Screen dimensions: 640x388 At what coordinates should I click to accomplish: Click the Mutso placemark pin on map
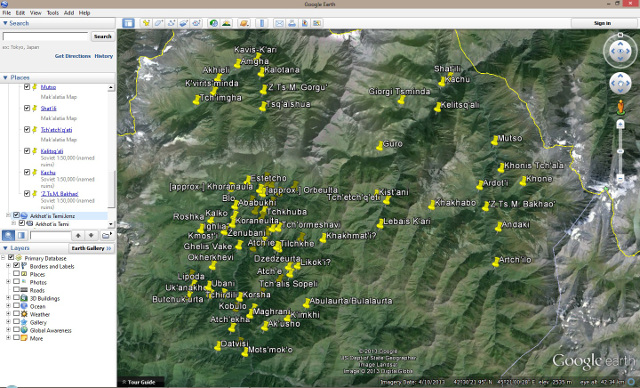[x=494, y=141]
